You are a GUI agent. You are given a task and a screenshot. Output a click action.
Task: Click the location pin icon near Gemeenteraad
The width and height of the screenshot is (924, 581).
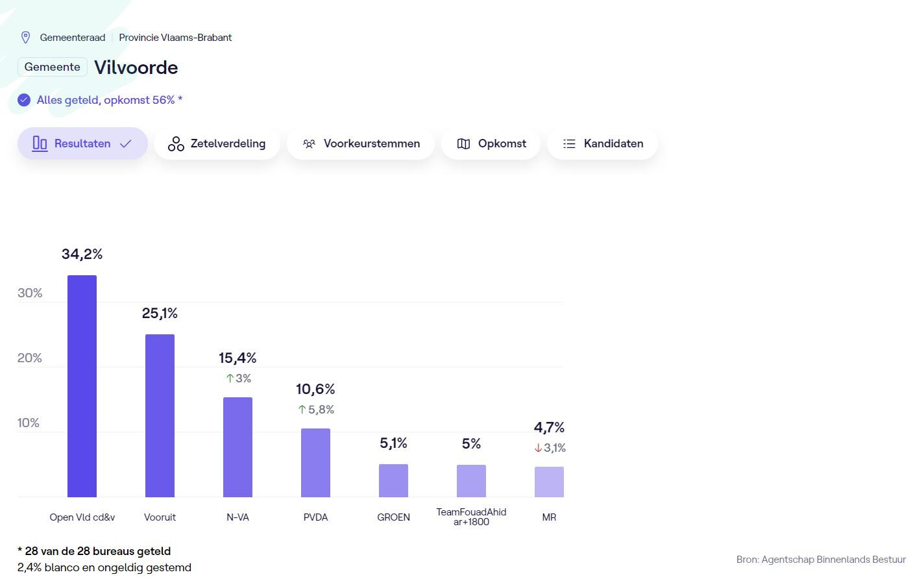(x=25, y=38)
